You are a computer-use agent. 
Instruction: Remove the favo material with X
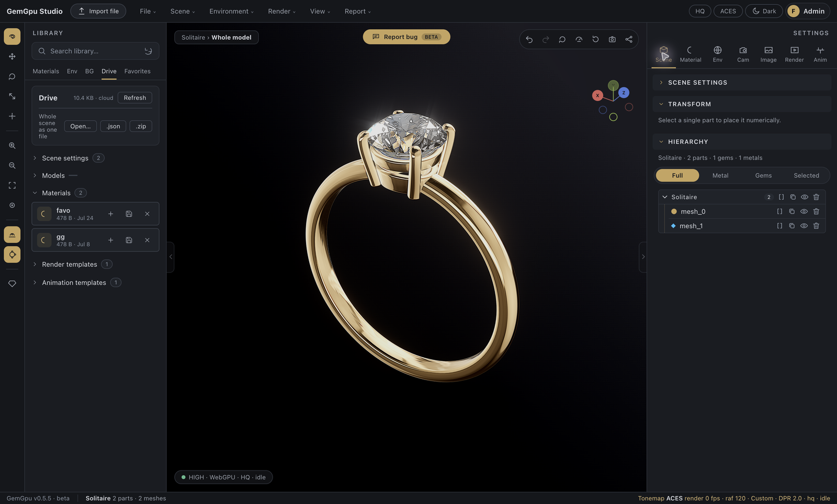click(147, 214)
